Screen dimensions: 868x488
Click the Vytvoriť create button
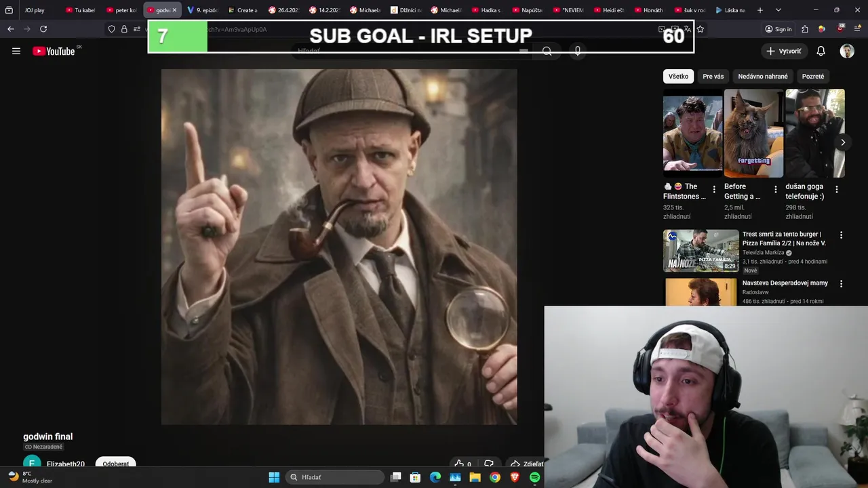pyautogui.click(x=784, y=51)
